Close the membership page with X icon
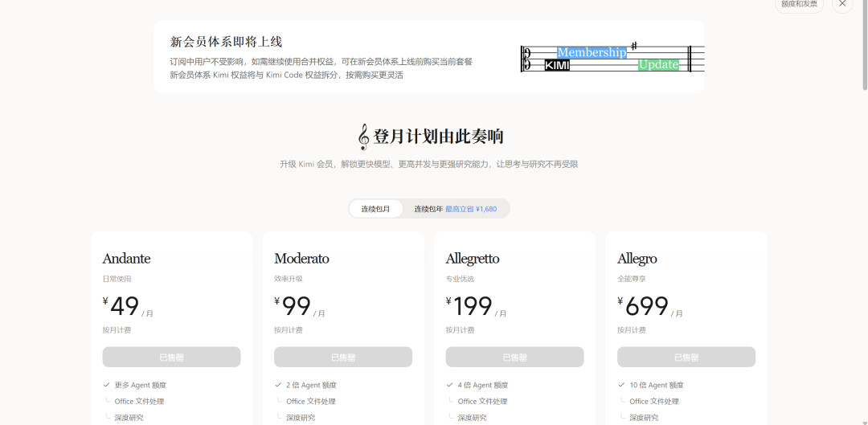The height and width of the screenshot is (425, 868). tap(842, 3)
